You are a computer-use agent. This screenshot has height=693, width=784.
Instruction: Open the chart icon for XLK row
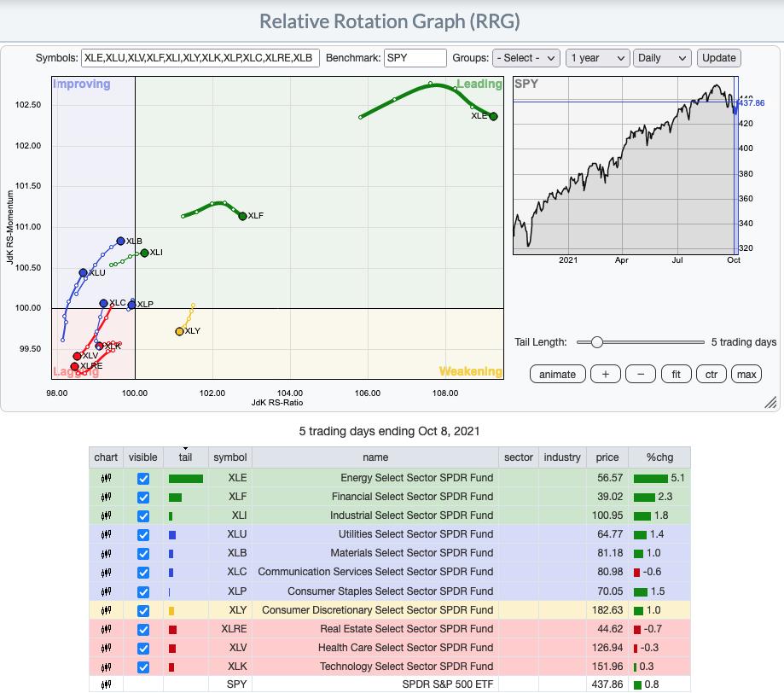pyautogui.click(x=106, y=667)
